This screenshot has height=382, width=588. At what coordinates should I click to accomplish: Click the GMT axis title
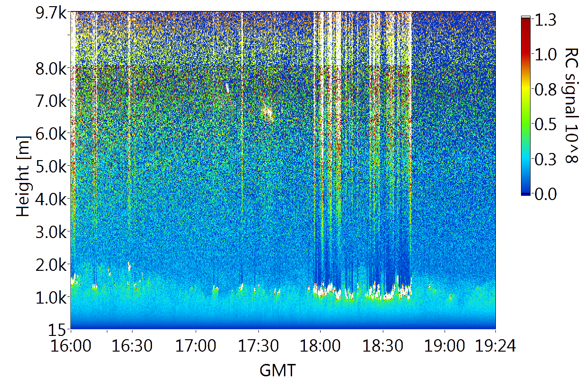pyautogui.click(x=277, y=370)
